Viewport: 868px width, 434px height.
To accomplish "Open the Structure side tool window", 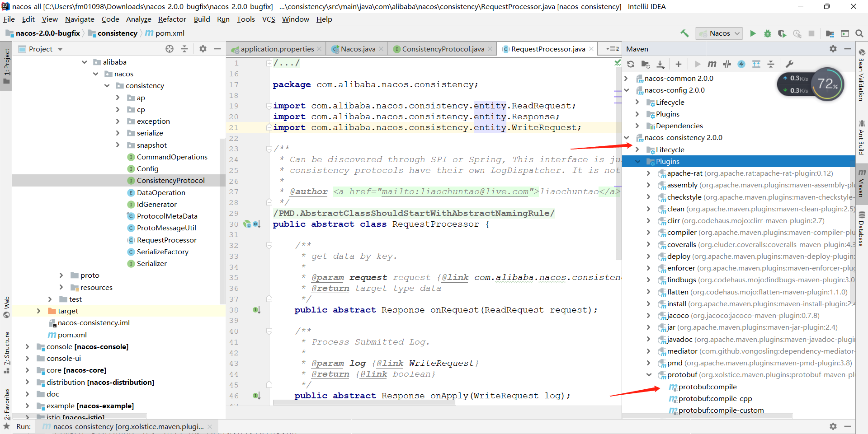I will 7,353.
